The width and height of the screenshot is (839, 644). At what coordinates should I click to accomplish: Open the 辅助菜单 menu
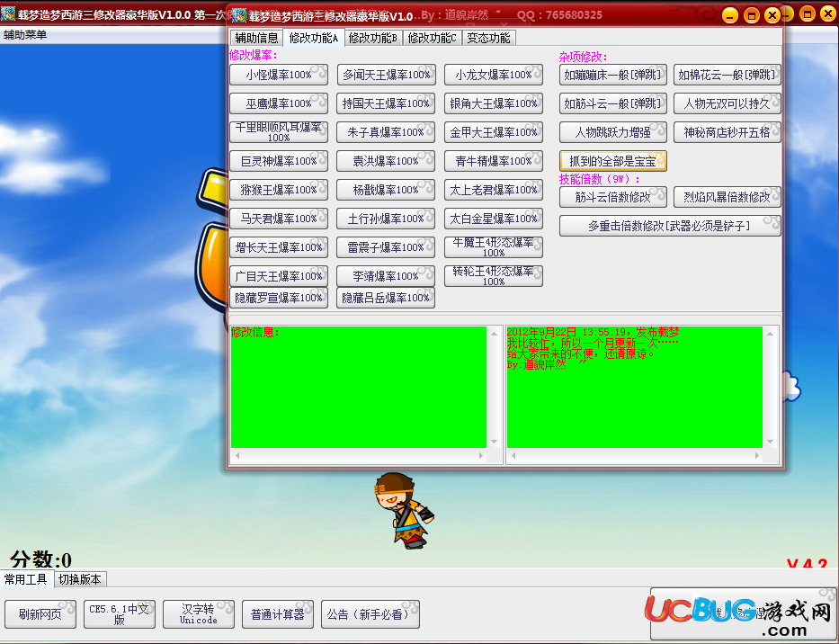25,35
